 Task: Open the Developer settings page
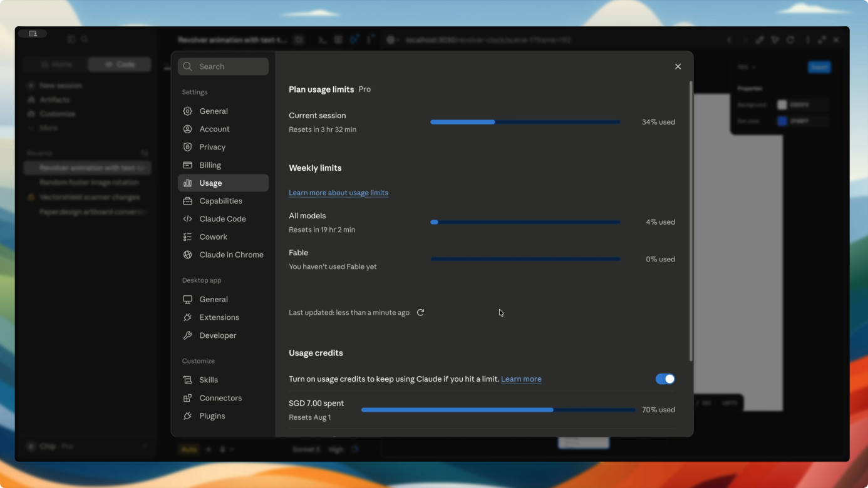click(x=223, y=335)
